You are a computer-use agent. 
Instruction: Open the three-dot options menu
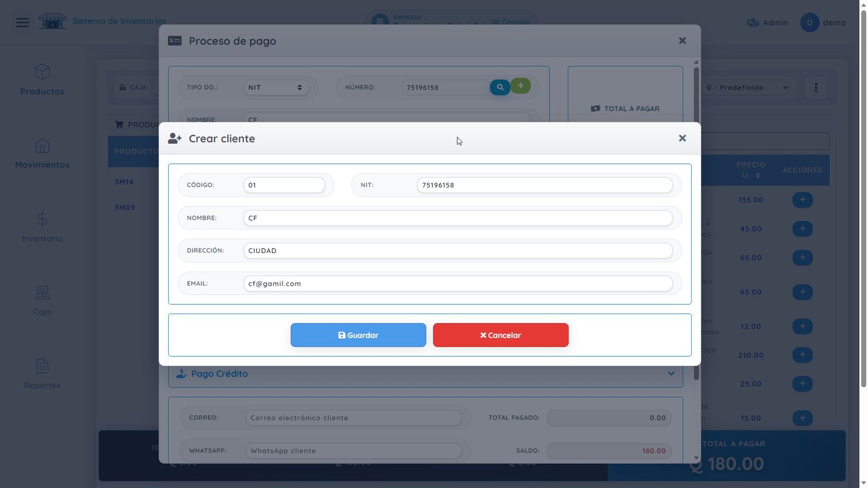pyautogui.click(x=816, y=87)
